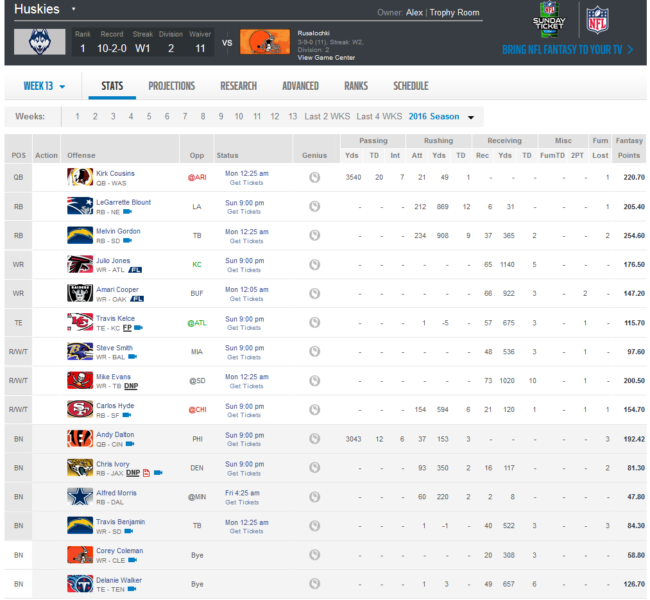Open Trophy Room link
Image resolution: width=650 pixels, height=600 pixels.
[454, 13]
